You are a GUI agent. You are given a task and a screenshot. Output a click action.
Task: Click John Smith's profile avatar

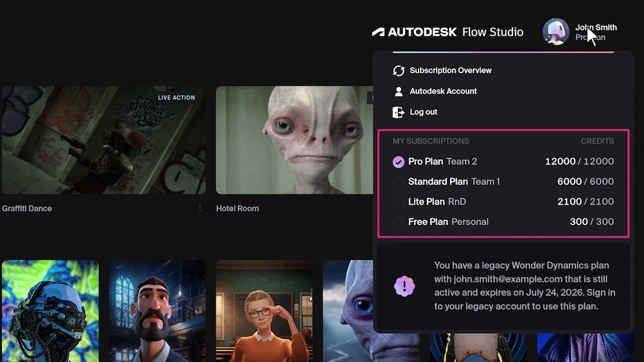[555, 32]
